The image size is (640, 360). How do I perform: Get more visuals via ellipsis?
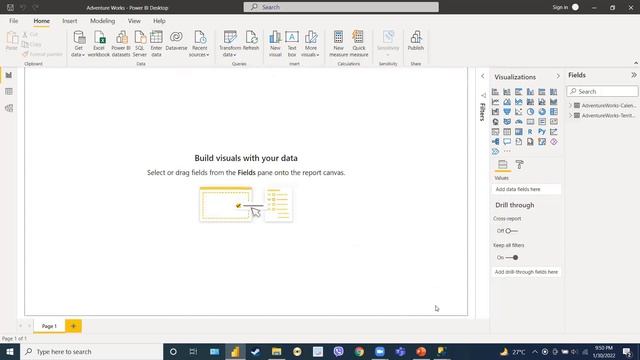point(507,151)
